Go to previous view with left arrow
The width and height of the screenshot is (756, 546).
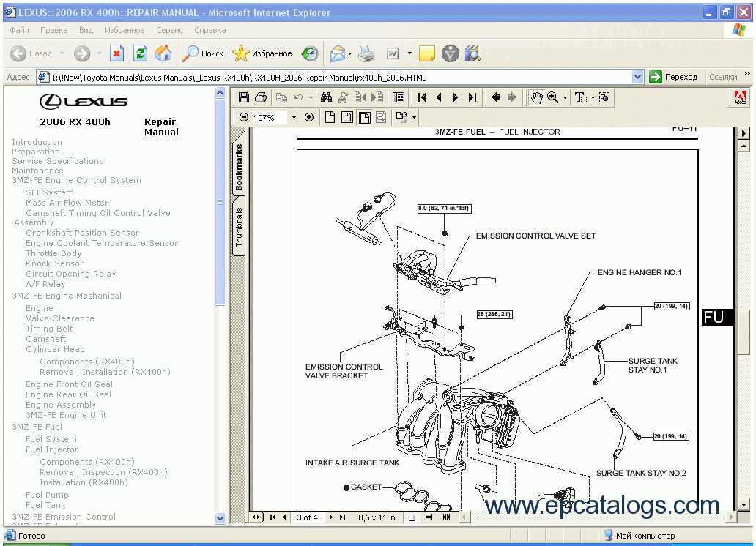[495, 98]
